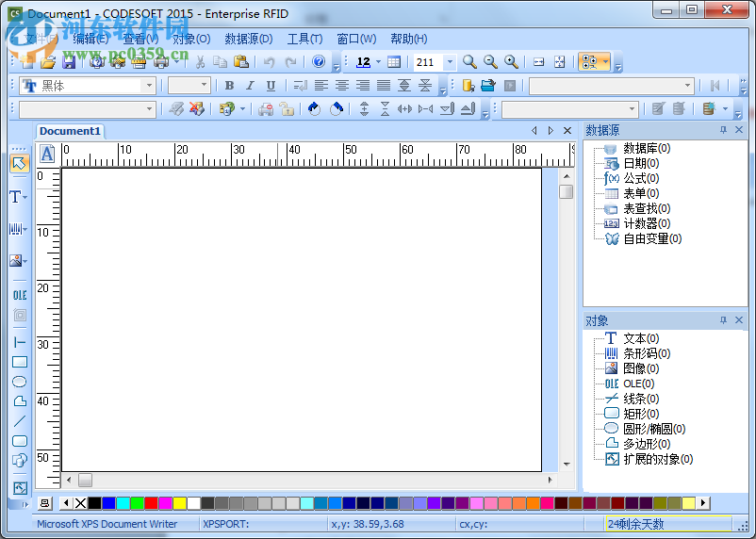The width and height of the screenshot is (756, 539).
Task: Click the Help question mark icon
Action: pyautogui.click(x=319, y=61)
